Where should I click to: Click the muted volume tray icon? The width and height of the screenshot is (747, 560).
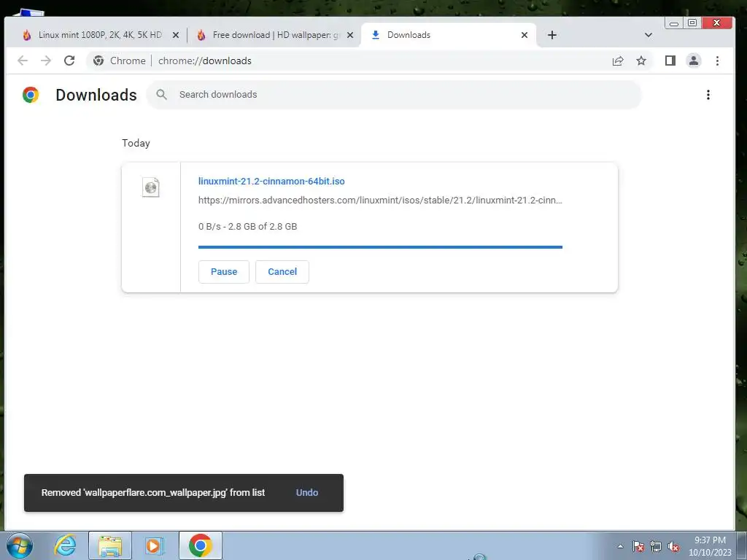point(673,546)
